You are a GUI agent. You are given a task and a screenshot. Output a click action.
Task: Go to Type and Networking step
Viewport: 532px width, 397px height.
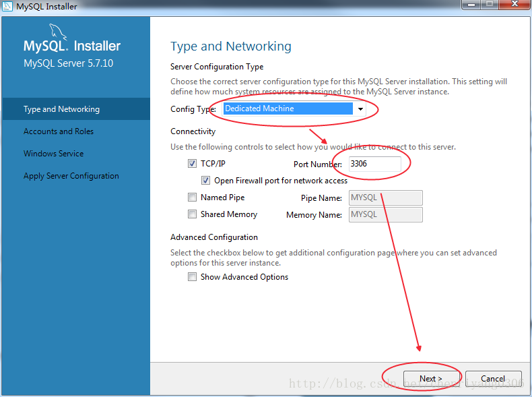(76, 109)
